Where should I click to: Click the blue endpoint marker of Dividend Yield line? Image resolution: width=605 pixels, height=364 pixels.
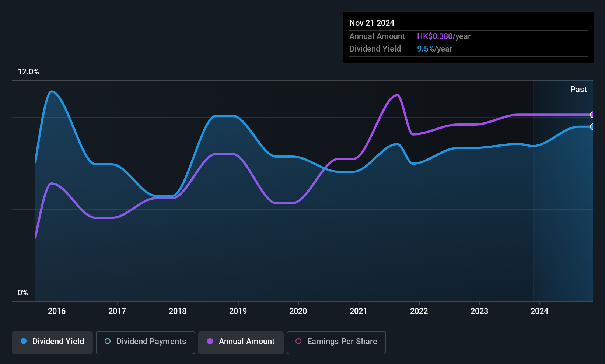click(x=592, y=127)
